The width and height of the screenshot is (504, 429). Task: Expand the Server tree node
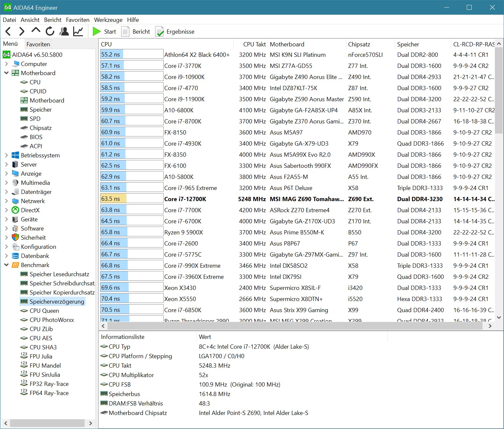pos(7,164)
